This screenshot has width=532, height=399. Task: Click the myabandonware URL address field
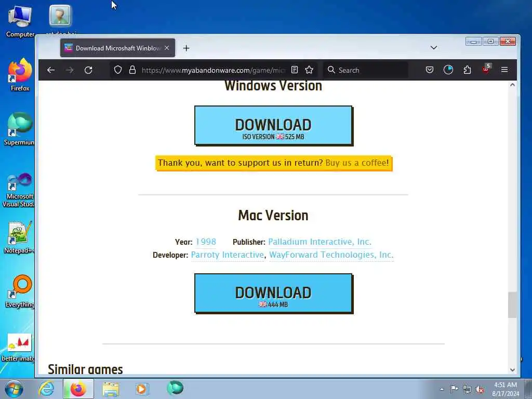point(213,70)
